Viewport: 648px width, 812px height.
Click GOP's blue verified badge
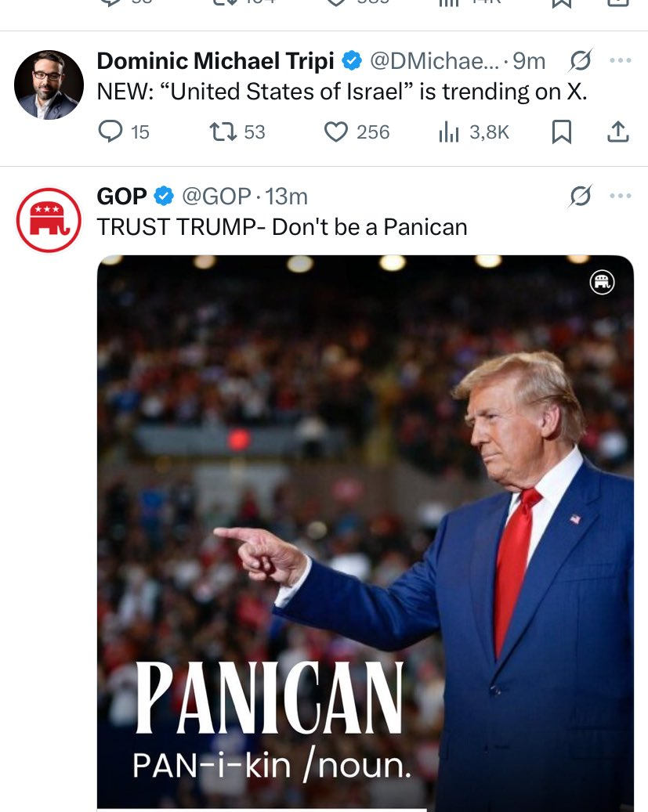[163, 196]
